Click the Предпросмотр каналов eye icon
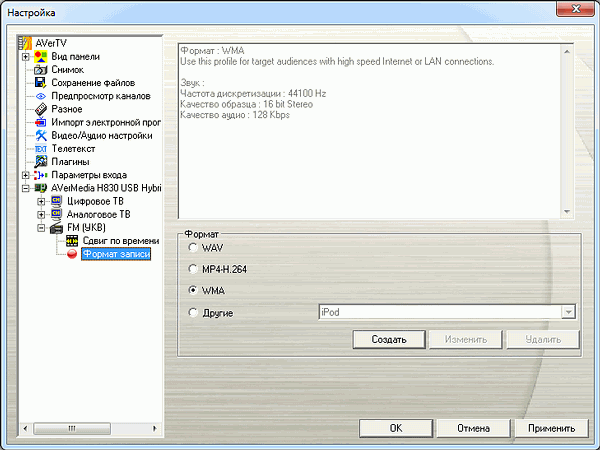Image resolution: width=600 pixels, height=450 pixels. pyautogui.click(x=42, y=96)
